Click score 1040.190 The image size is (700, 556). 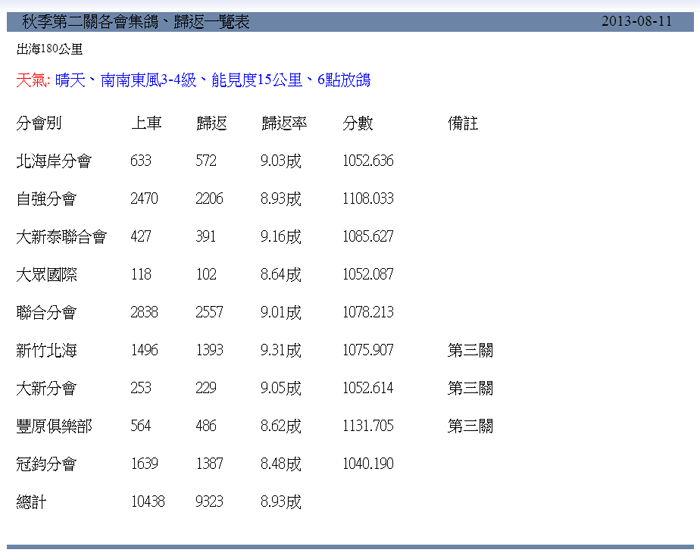pyautogui.click(x=368, y=464)
